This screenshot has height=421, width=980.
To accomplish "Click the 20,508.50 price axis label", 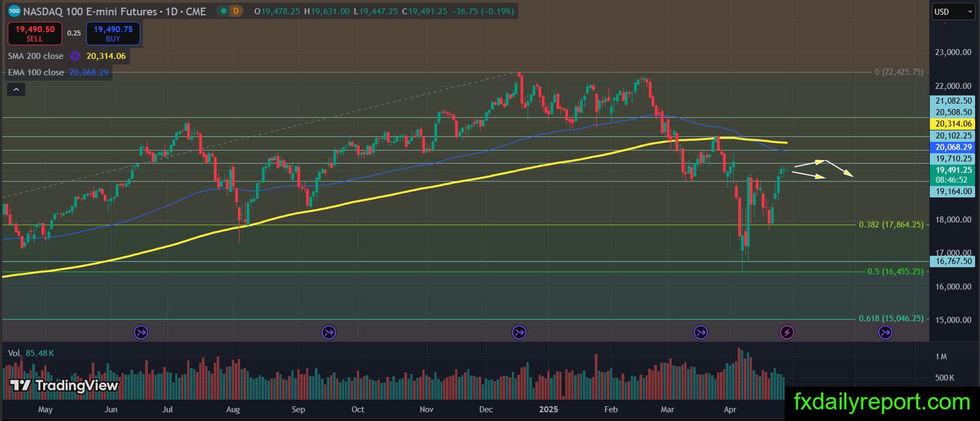I will pos(953,112).
